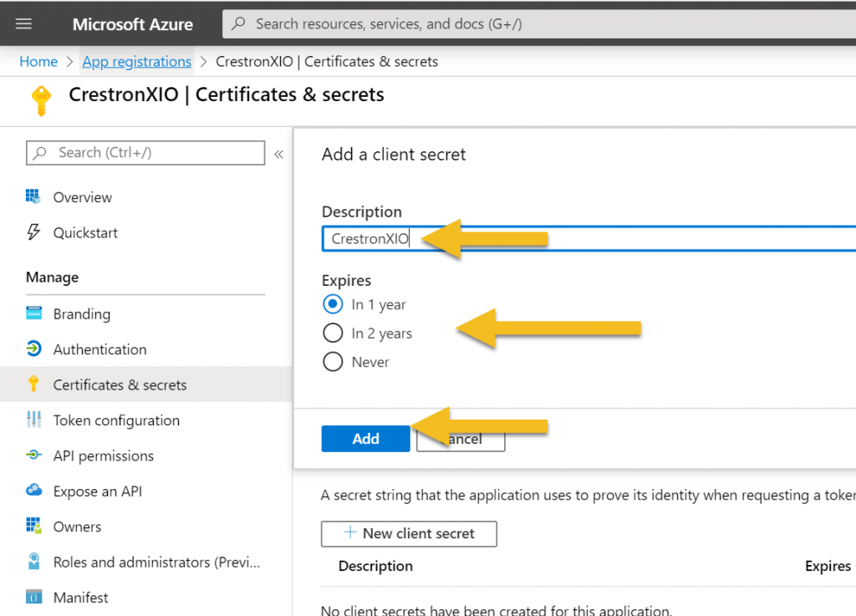The height and width of the screenshot is (616, 856).
Task: Click the magnifier icon in sidebar search
Action: coord(40,153)
